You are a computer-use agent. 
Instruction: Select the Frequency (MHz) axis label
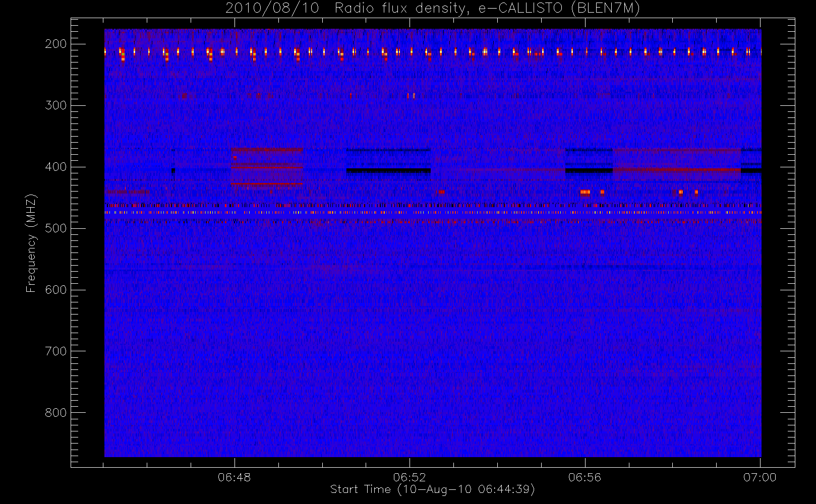click(31, 243)
